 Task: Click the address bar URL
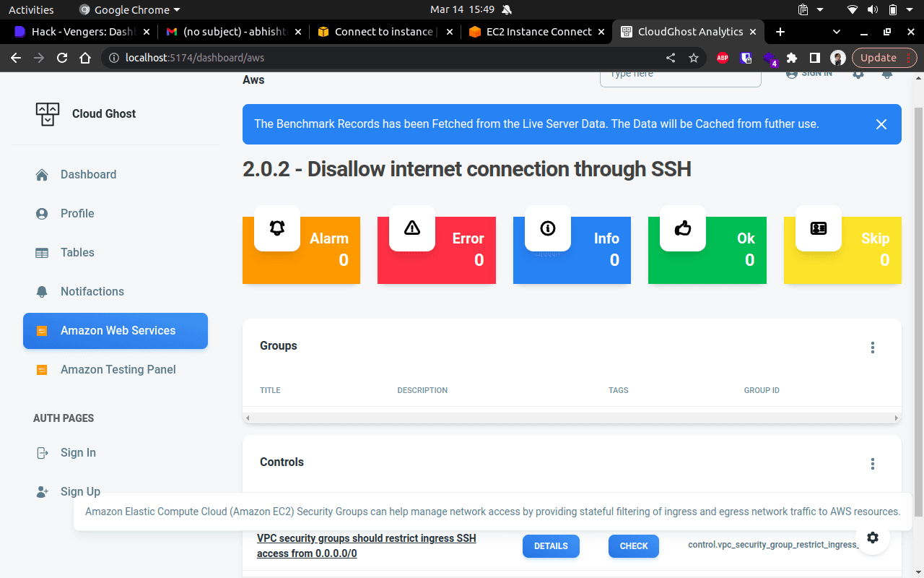[x=195, y=58]
